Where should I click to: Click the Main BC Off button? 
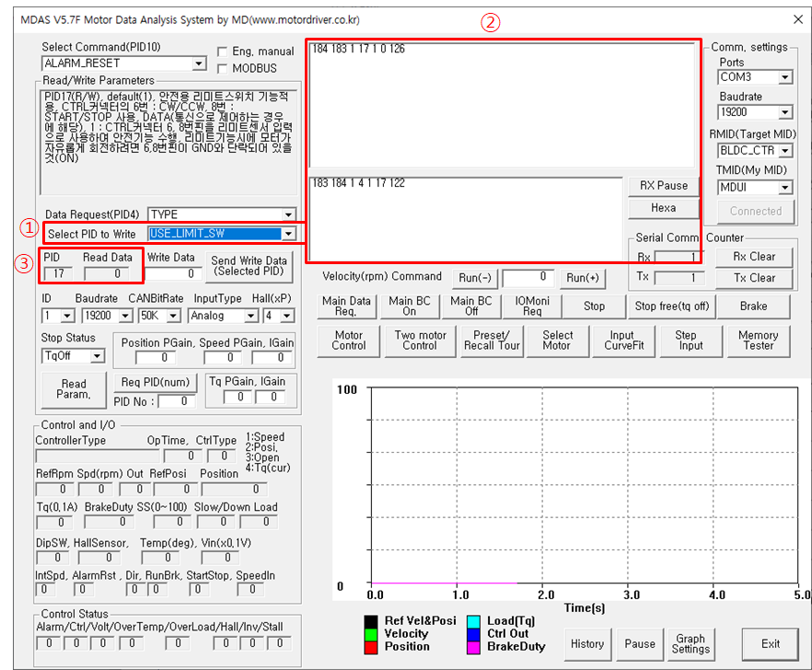[x=471, y=306]
